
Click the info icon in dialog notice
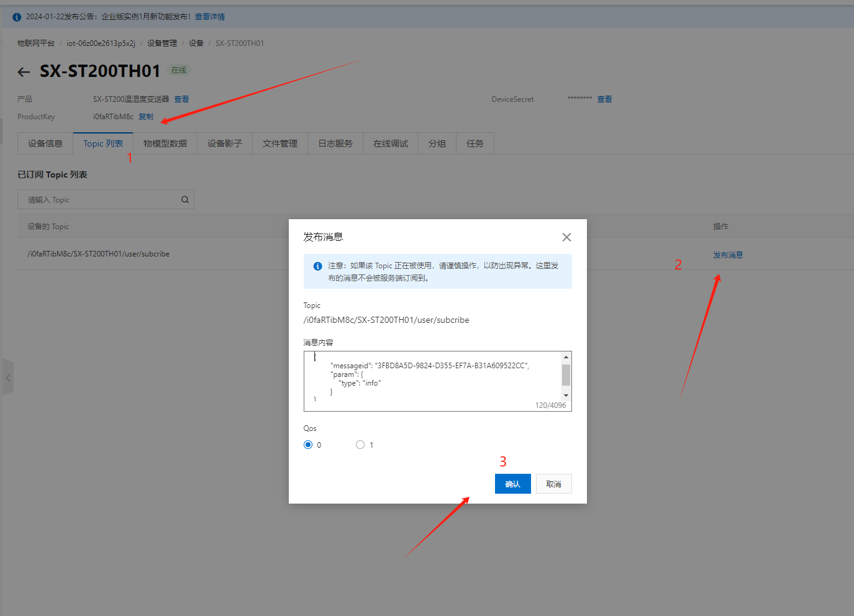[317, 266]
